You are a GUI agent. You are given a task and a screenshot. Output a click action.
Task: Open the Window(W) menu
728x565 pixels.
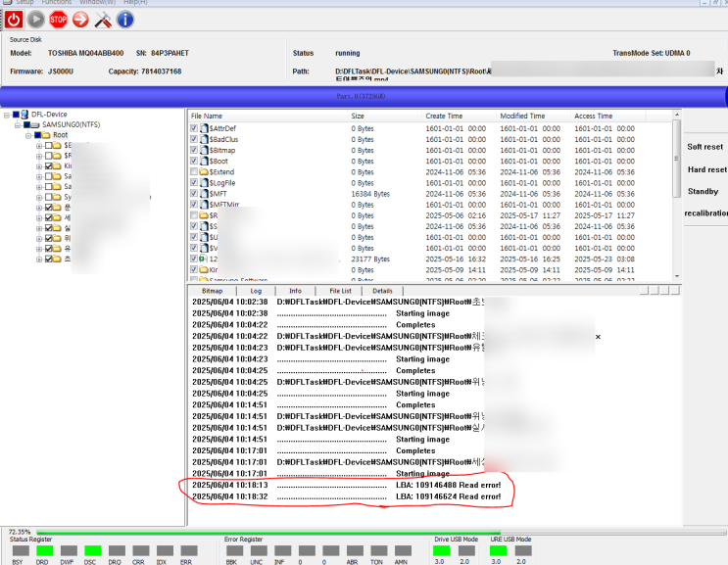(x=97, y=2)
